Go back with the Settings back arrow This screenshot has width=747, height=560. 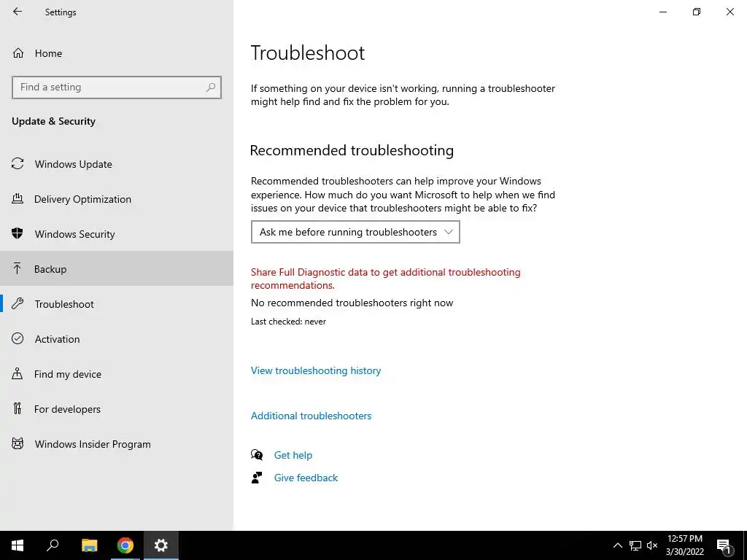18,12
